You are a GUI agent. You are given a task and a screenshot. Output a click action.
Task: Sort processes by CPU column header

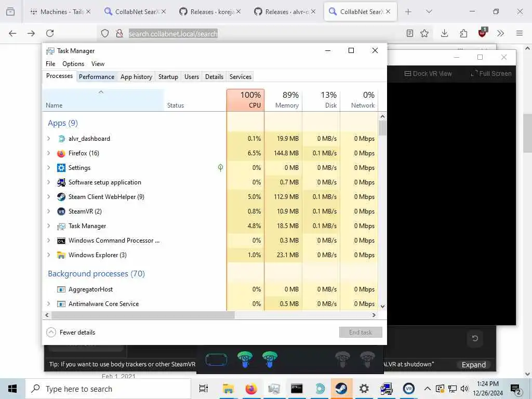[245, 100]
